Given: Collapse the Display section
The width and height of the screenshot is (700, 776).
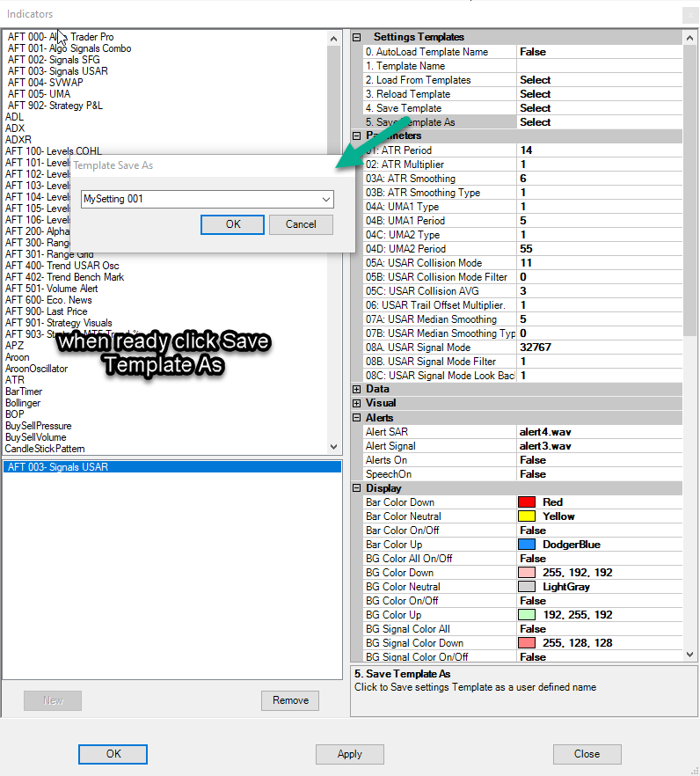Looking at the screenshot, I should [357, 488].
